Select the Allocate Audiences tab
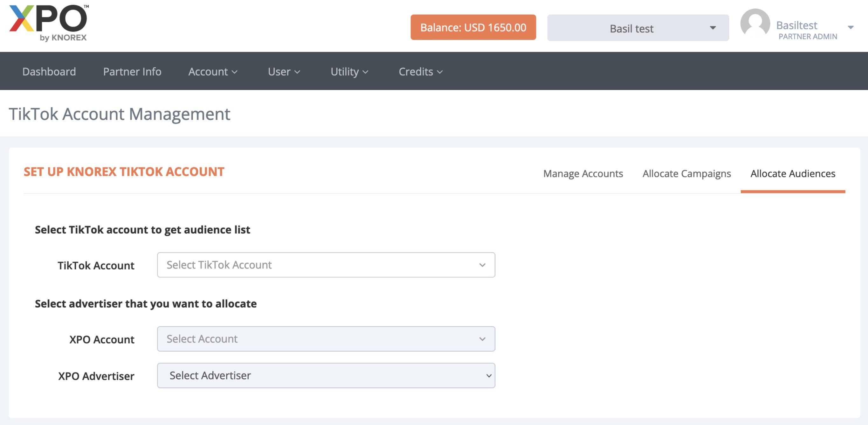This screenshot has height=425, width=868. pyautogui.click(x=793, y=174)
